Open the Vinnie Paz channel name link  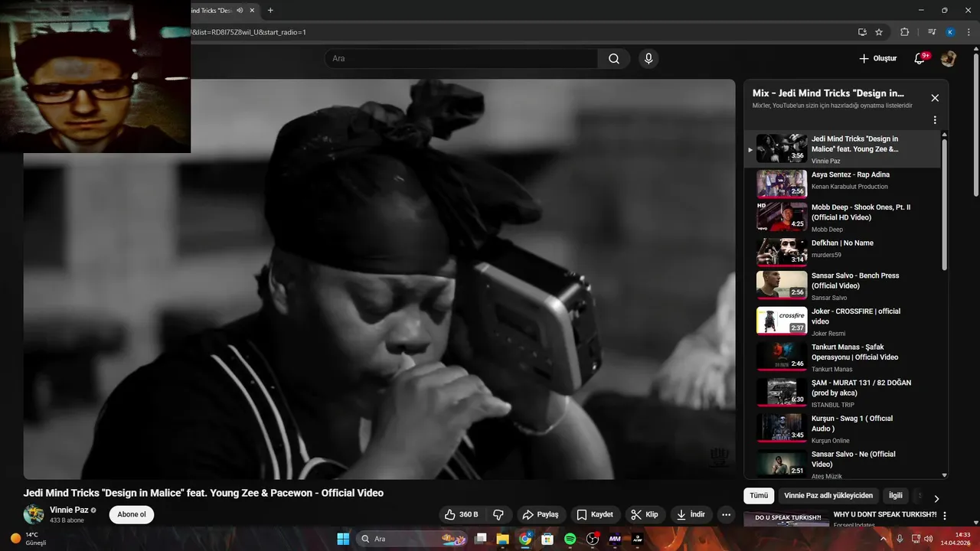[x=69, y=510]
